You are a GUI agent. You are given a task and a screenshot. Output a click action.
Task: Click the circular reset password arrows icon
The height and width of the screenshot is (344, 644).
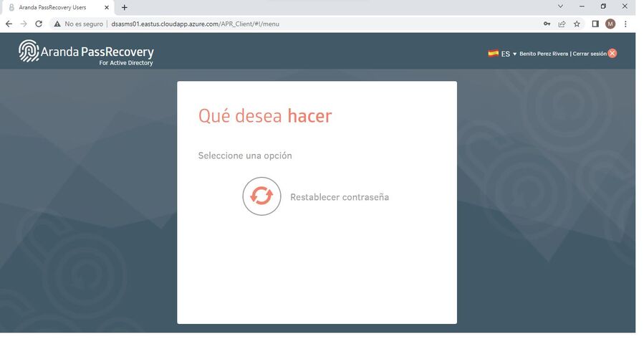coord(261,196)
